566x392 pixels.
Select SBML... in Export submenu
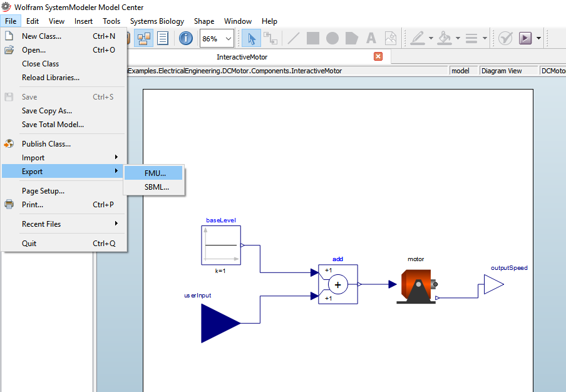[x=154, y=187]
